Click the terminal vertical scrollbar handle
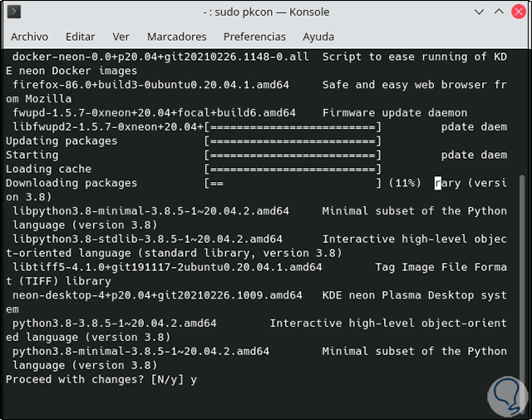Image resolution: width=532 pixels, height=420 pixels. tap(522, 283)
